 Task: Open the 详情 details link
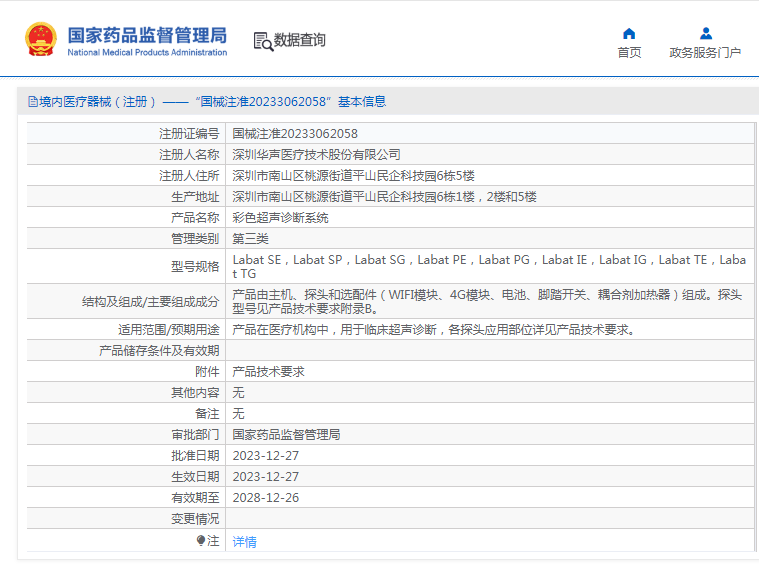244,542
